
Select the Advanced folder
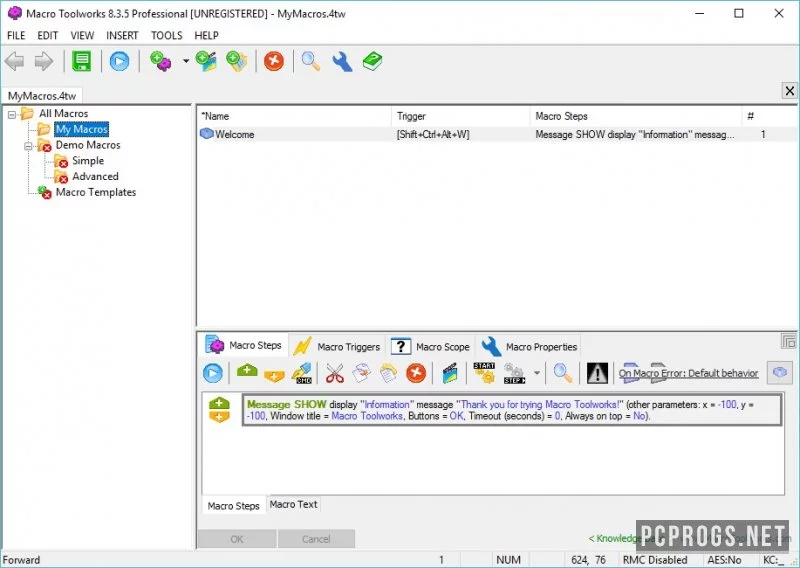[95, 177]
